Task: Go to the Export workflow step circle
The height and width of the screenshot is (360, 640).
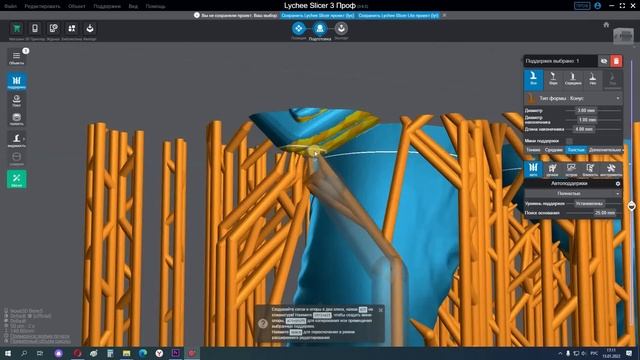Action: [x=341, y=28]
